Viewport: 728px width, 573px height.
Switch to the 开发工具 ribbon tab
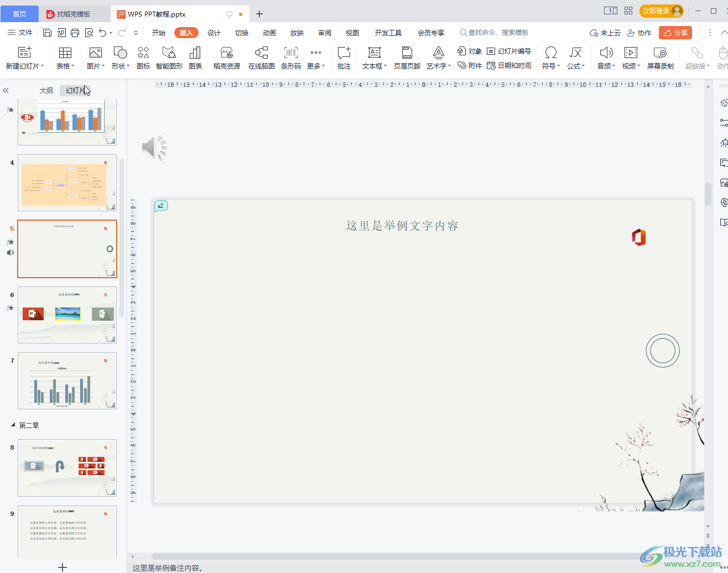point(388,33)
